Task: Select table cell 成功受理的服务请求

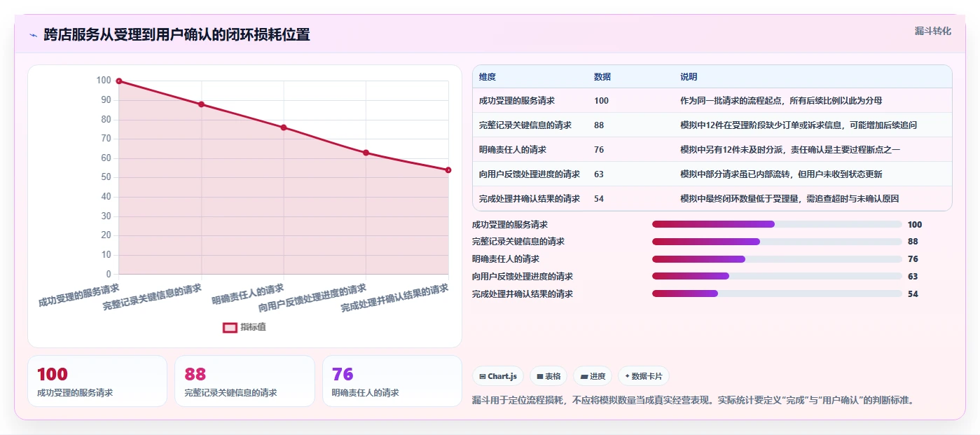Action: (517, 101)
